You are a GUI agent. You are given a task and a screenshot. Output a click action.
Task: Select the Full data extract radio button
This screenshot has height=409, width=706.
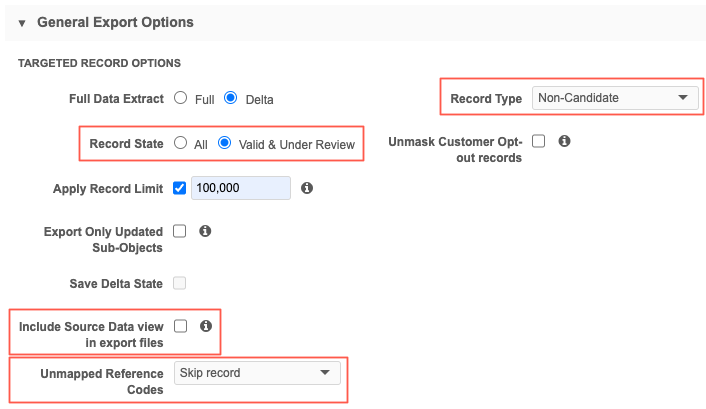[x=181, y=98]
